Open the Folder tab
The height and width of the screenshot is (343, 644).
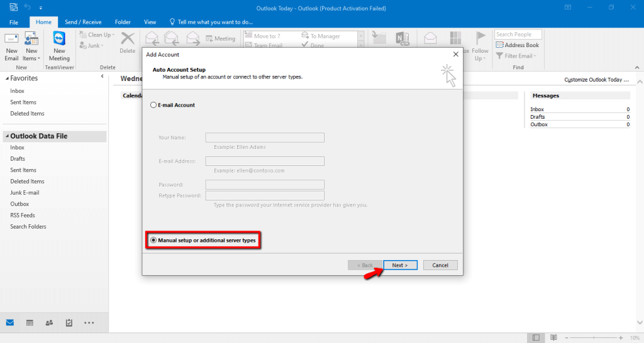123,22
